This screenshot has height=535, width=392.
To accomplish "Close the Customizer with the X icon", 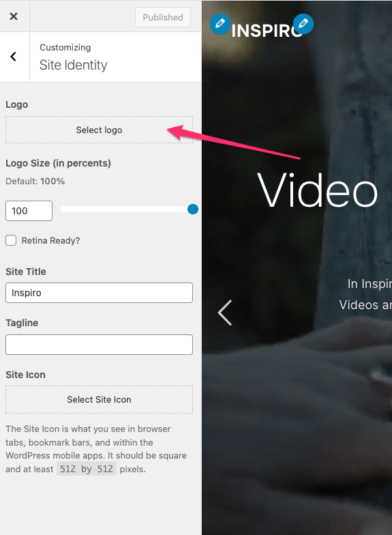I will click(14, 16).
